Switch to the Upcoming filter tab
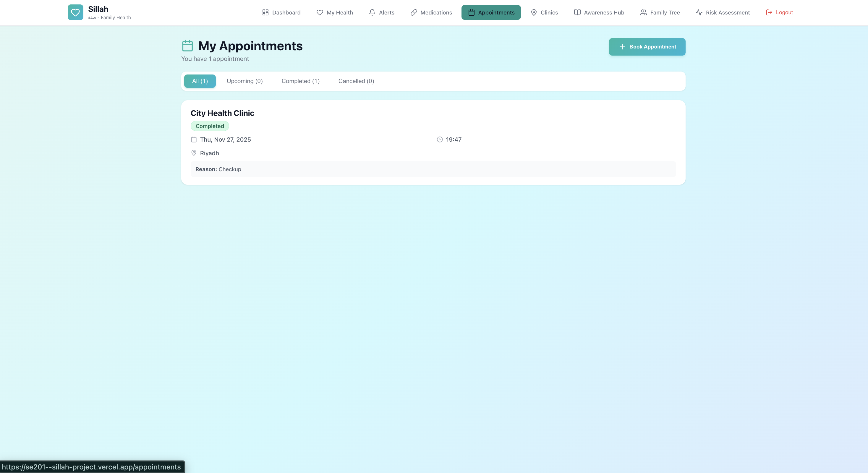 click(244, 81)
